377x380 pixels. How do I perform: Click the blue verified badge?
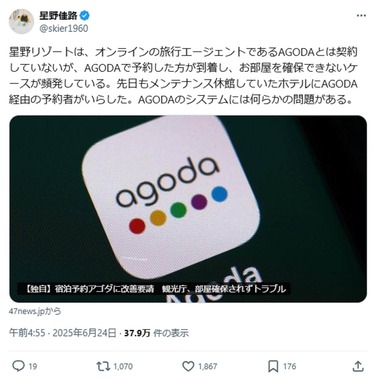point(85,15)
